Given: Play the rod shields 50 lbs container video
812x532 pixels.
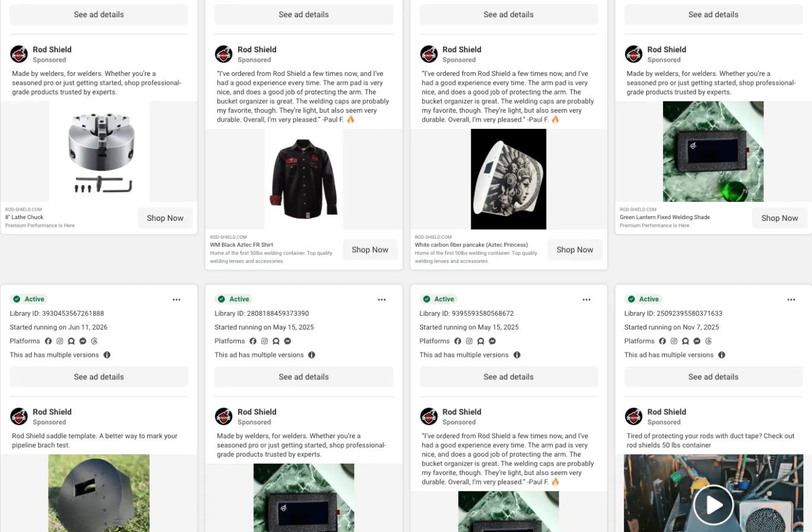Looking at the screenshot, I should click(713, 505).
